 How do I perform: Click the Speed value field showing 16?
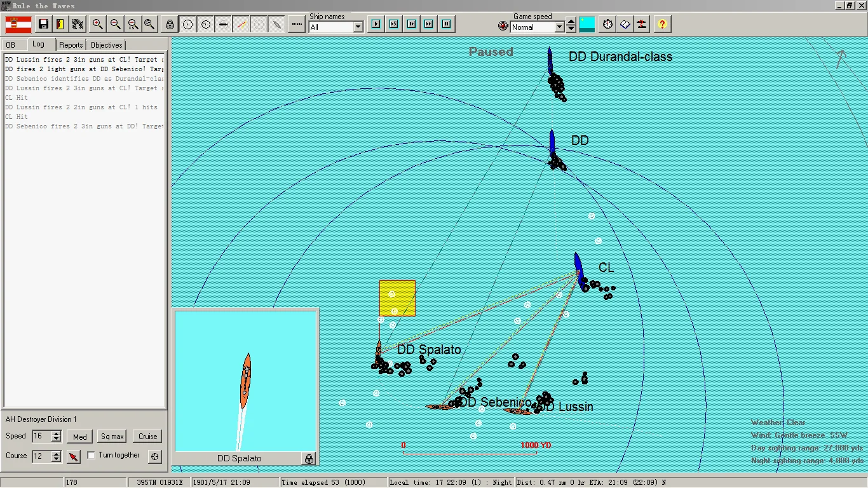click(x=41, y=437)
